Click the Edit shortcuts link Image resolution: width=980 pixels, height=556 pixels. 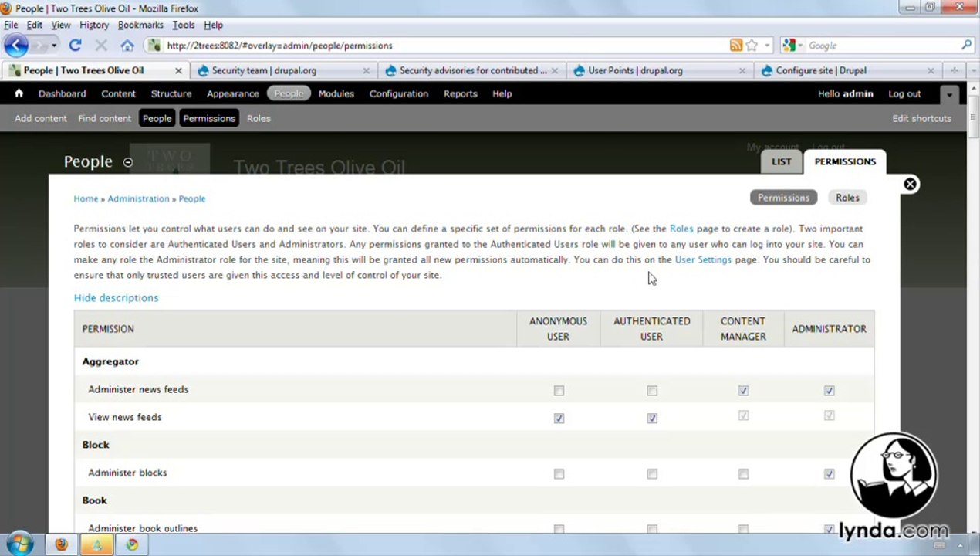(x=921, y=118)
